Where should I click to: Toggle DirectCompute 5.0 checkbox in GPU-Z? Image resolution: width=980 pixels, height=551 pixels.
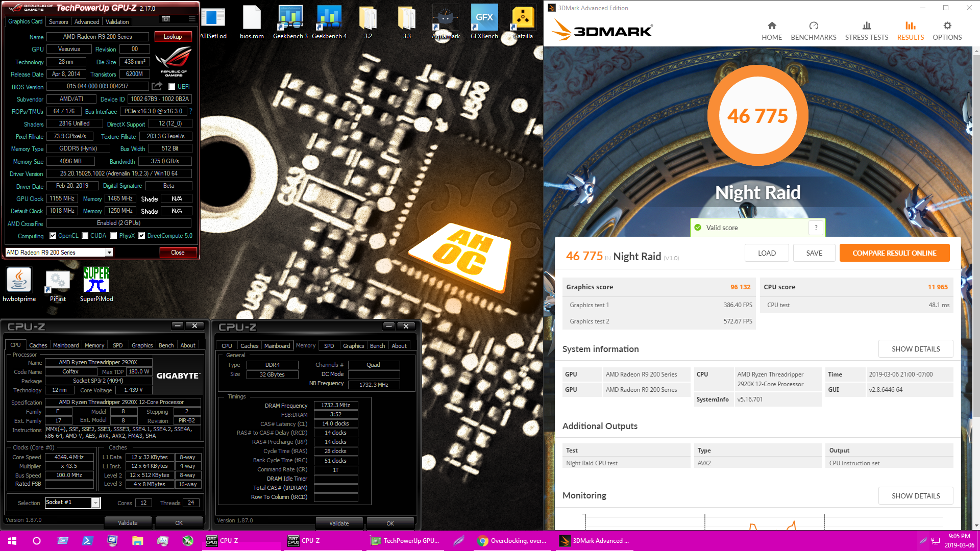click(142, 236)
